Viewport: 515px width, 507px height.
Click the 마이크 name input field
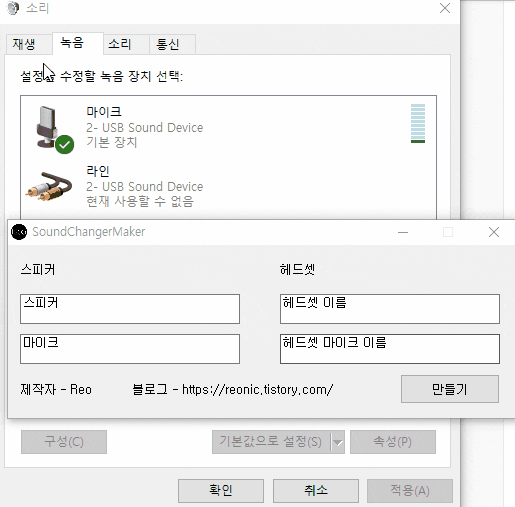pos(130,349)
